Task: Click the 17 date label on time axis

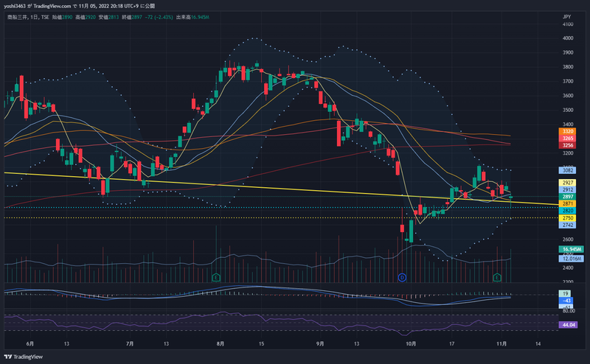Action: [451, 343]
